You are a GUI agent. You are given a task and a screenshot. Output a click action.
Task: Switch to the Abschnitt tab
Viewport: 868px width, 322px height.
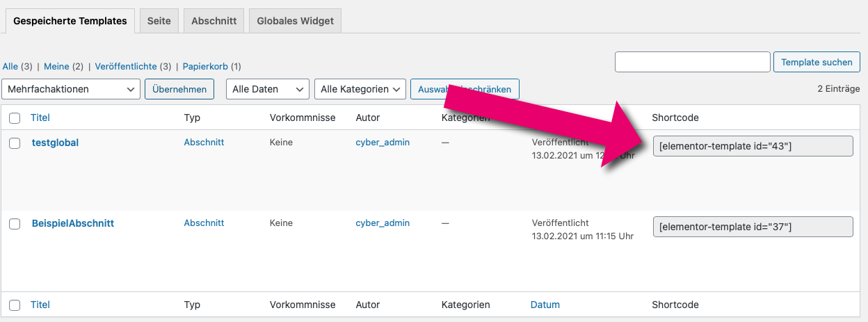[214, 21]
